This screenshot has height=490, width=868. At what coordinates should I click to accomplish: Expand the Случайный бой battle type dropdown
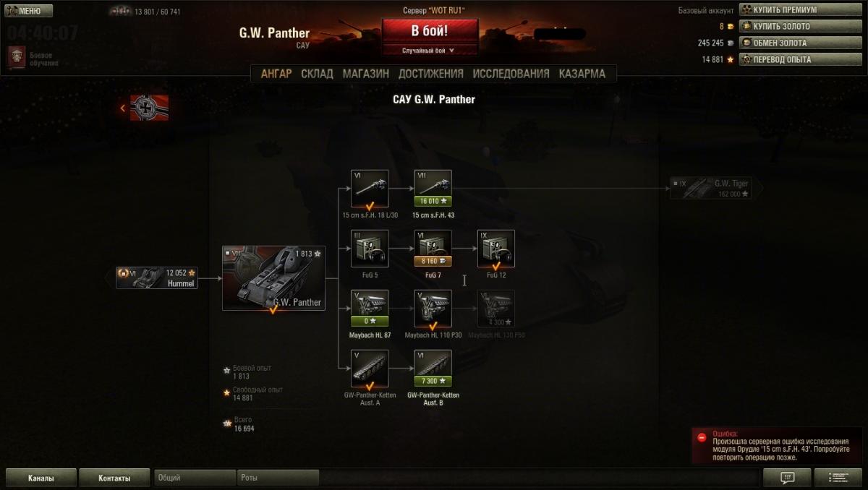pos(430,51)
